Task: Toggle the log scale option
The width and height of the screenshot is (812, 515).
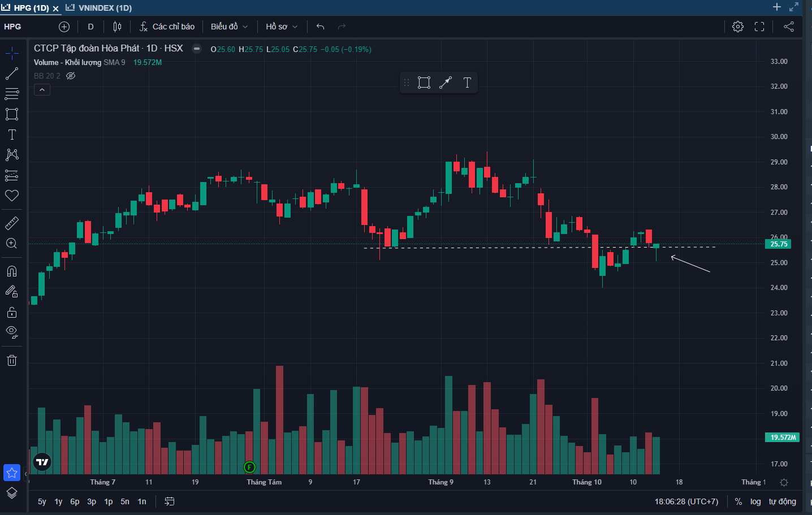Action: tap(755, 501)
